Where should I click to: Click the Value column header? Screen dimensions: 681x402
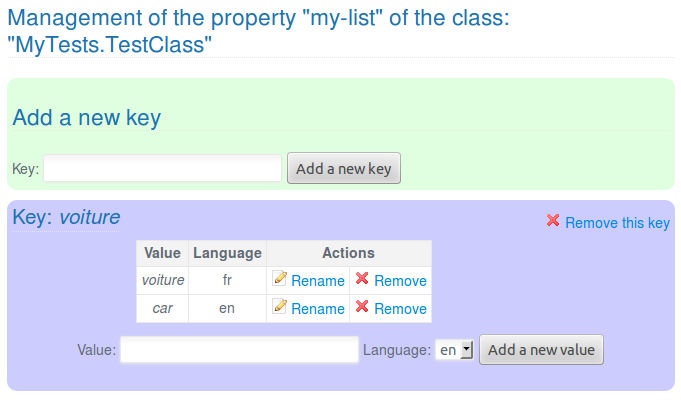(162, 253)
